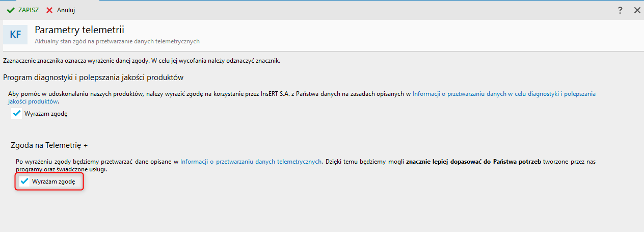Open the diagnostics data processing information link
644x232 pixels.
pyautogui.click(x=503, y=94)
